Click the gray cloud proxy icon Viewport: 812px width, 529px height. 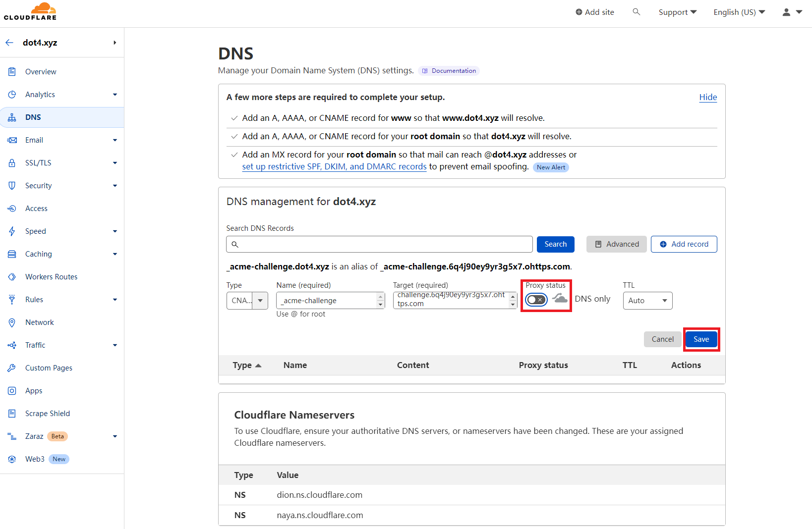tap(560, 298)
